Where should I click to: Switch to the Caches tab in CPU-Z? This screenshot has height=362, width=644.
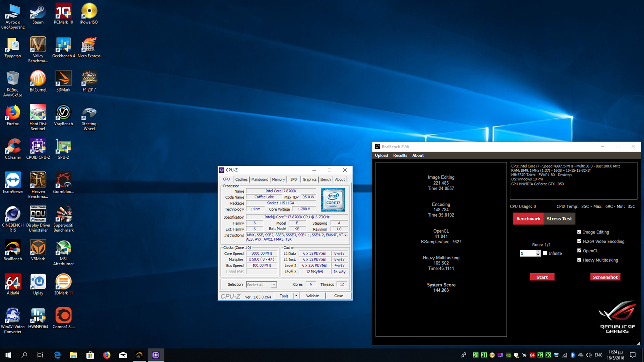point(242,179)
